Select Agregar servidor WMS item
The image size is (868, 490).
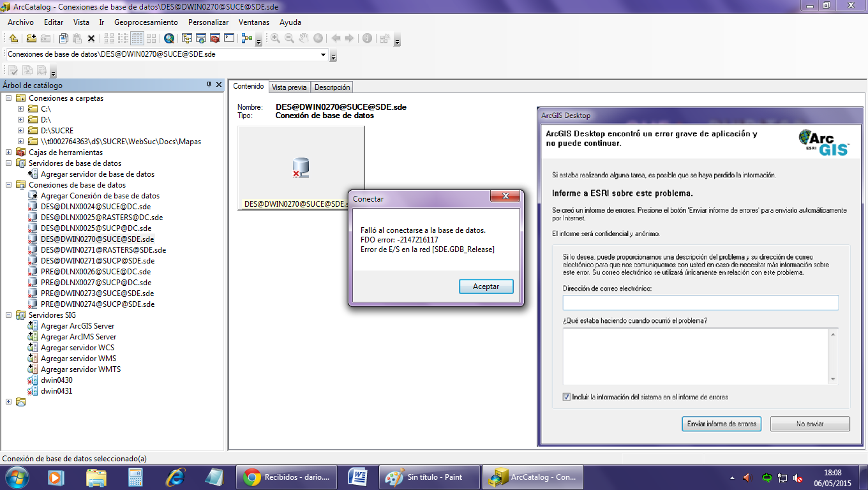click(79, 359)
